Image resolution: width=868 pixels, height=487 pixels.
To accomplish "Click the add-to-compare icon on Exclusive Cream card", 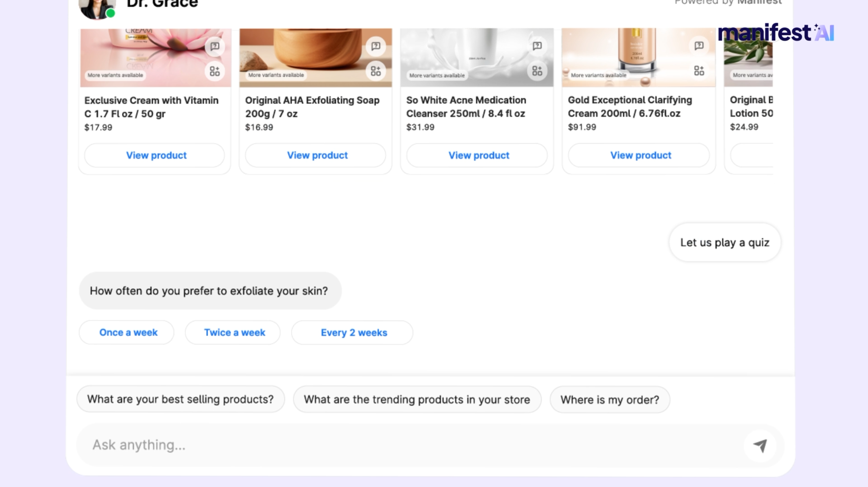I will point(215,71).
